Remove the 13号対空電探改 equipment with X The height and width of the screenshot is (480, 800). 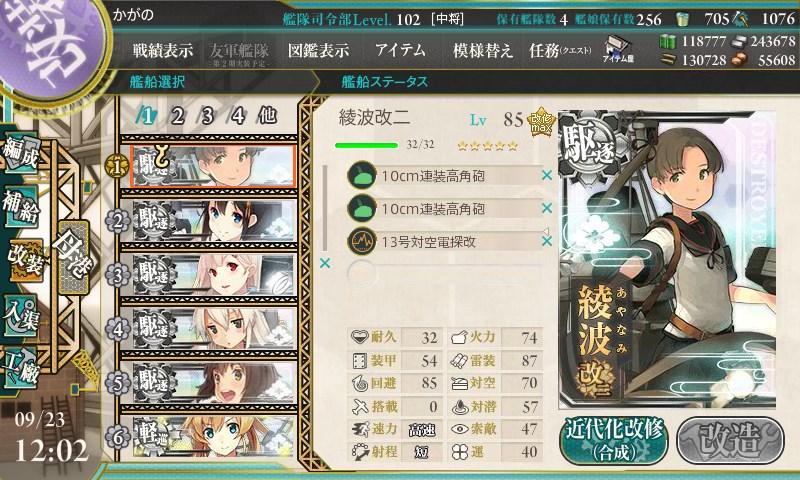546,241
